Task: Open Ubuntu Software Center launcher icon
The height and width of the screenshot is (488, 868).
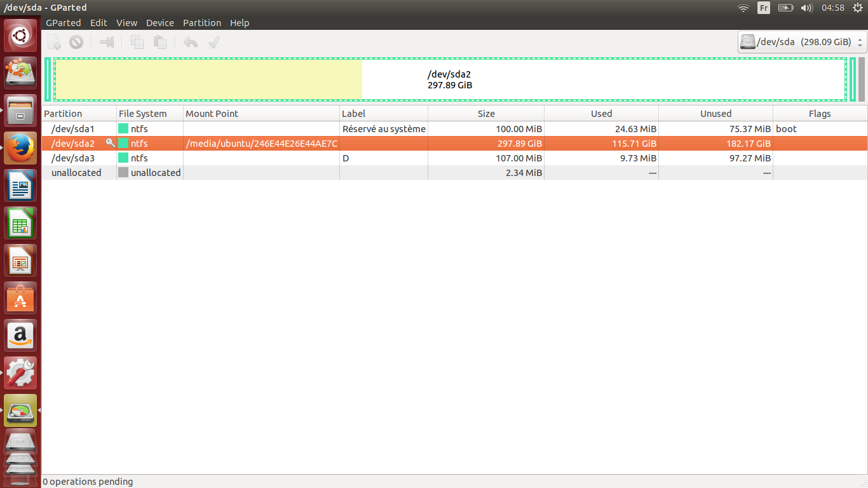Action: click(x=21, y=298)
